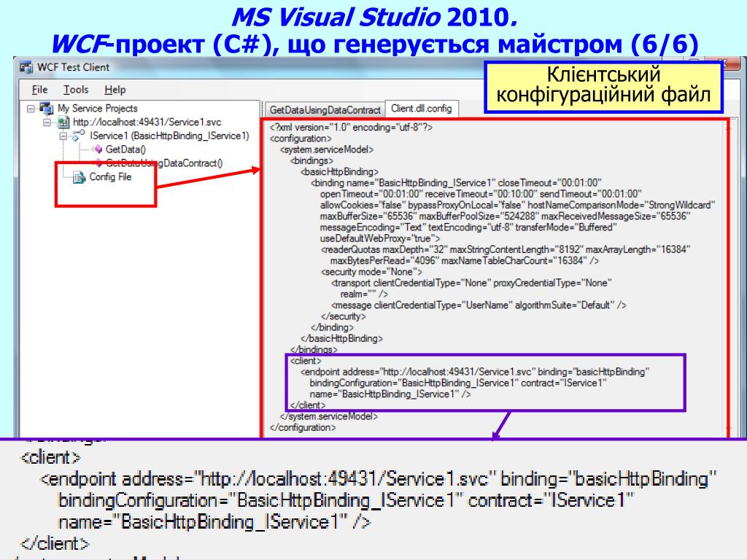Viewport: 747px width, 560px height.
Task: Click the xml version="1.0" declaration line
Action: click(x=351, y=127)
